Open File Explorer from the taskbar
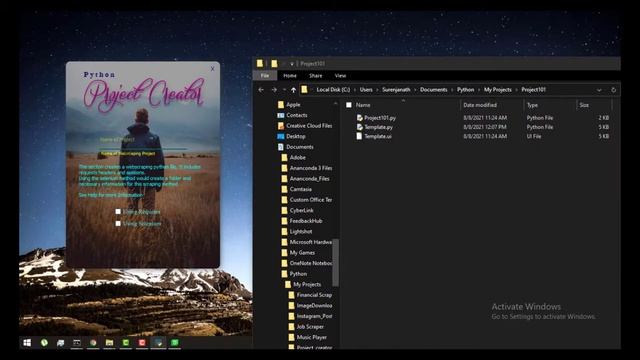 (109, 343)
